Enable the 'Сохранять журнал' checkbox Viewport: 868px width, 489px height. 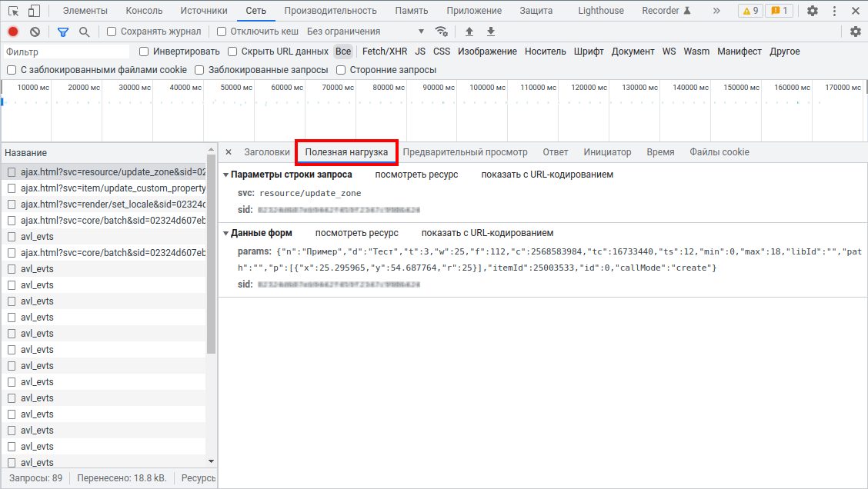[x=112, y=32]
